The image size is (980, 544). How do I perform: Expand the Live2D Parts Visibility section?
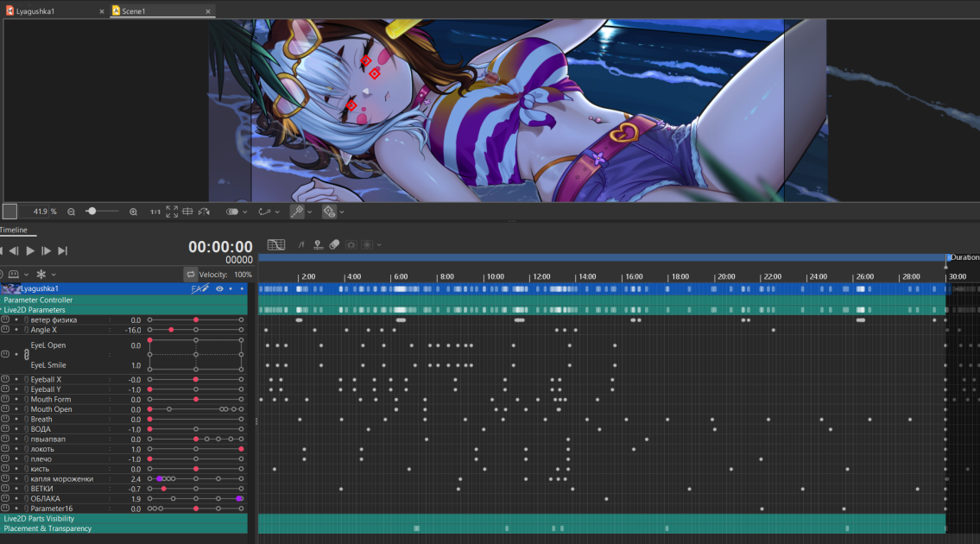pyautogui.click(x=123, y=519)
